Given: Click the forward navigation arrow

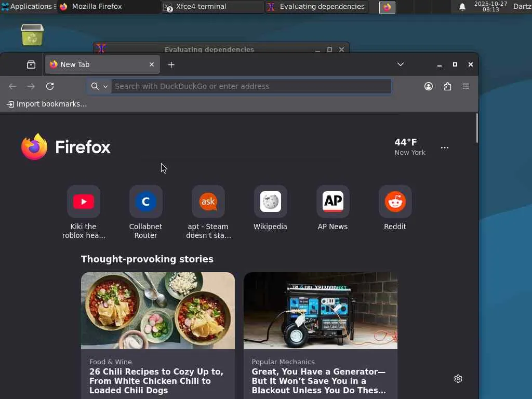Looking at the screenshot, I should pos(31,86).
